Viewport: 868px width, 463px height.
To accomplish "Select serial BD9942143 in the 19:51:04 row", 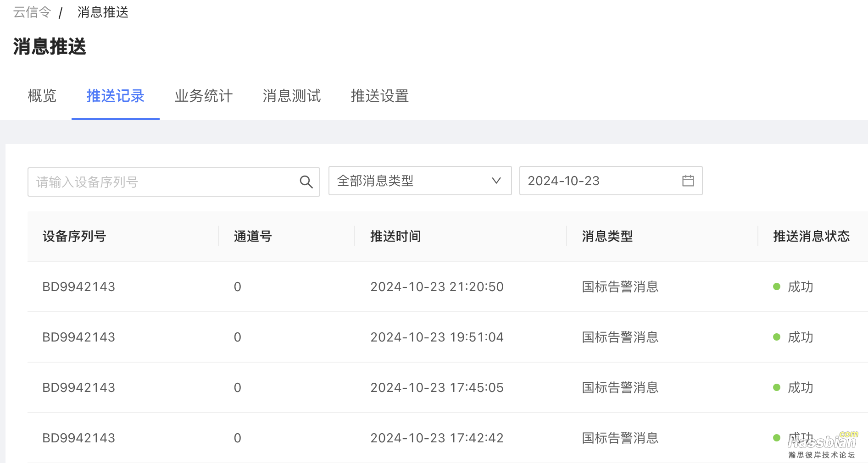I will (x=78, y=337).
